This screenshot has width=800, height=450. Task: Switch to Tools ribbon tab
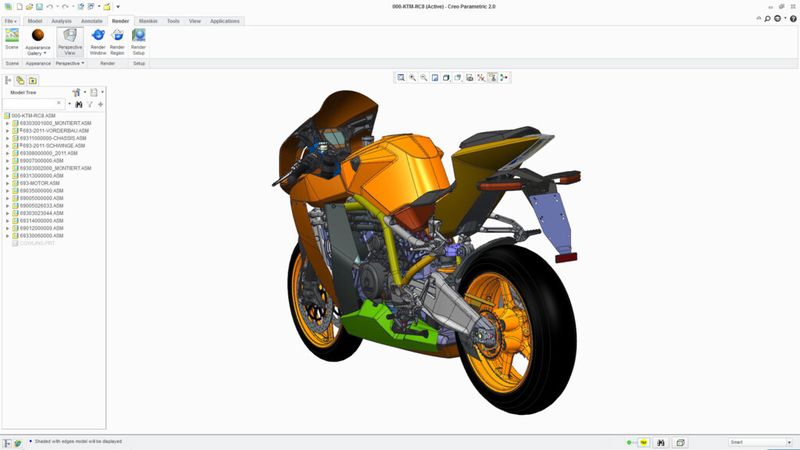(x=173, y=21)
